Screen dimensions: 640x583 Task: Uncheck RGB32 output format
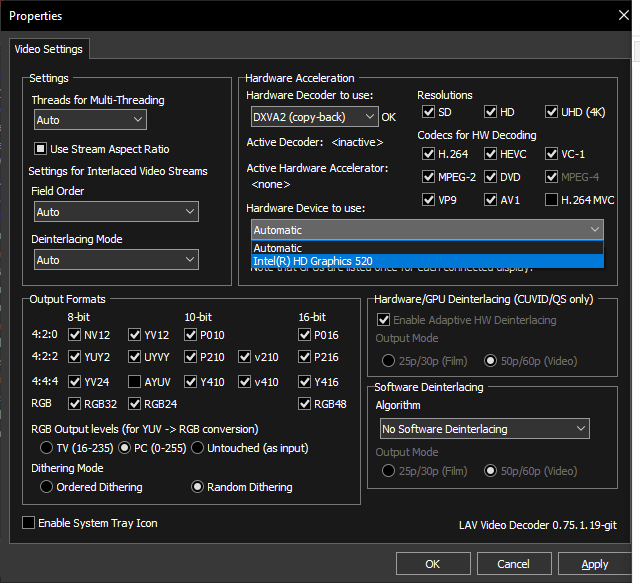click(74, 404)
